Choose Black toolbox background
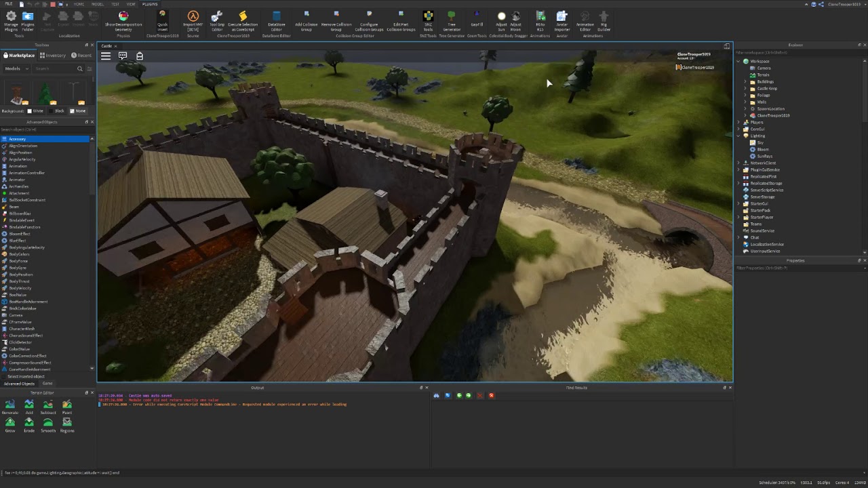Image resolution: width=868 pixels, height=488 pixels. 58,110
